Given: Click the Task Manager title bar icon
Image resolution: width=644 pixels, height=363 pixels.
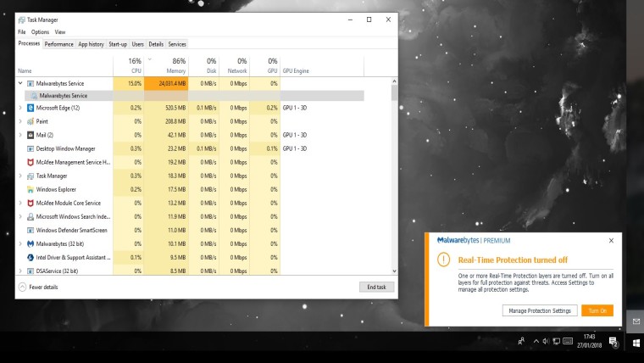Looking at the screenshot, I should (x=22, y=20).
